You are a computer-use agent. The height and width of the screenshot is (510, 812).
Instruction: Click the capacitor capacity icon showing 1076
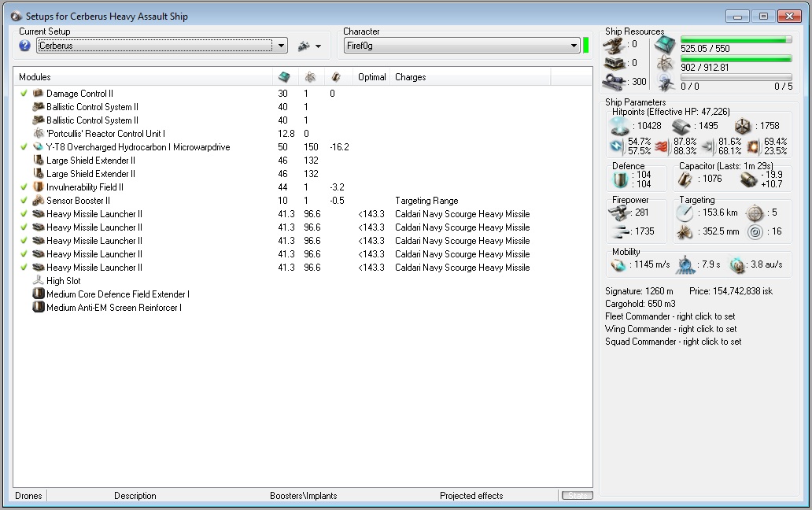[x=685, y=179]
